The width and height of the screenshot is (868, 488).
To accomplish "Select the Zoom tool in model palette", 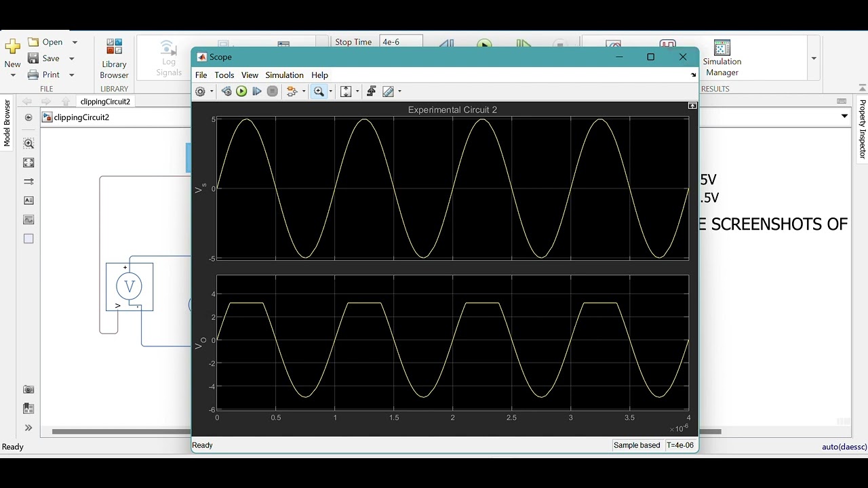I will 28,144.
